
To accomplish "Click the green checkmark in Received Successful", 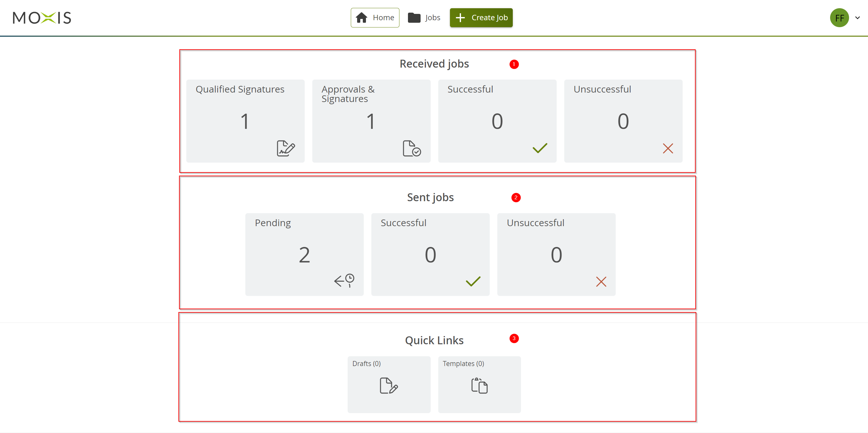I will pos(540,148).
